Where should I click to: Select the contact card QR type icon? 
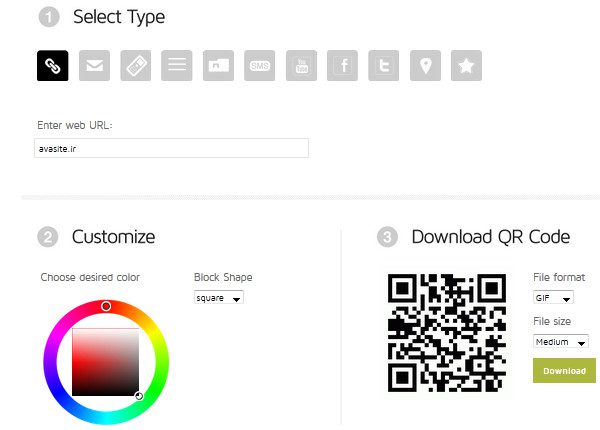(x=218, y=65)
